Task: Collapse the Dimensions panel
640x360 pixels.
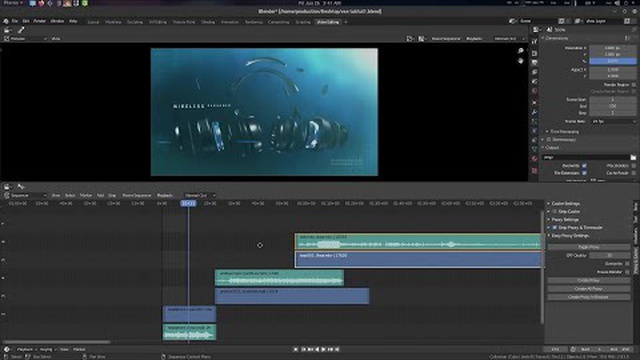Action: click(556, 38)
